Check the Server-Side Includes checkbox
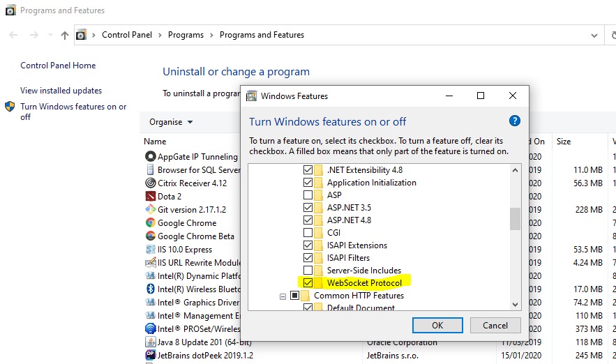 [308, 271]
